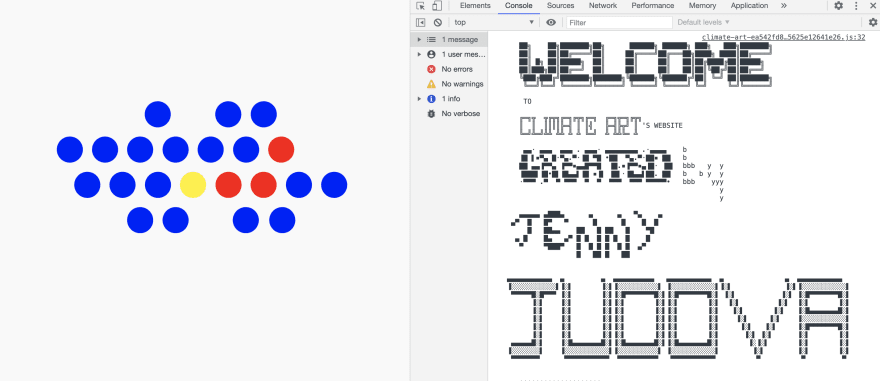
Task: Switch to the Elements tab
Action: 475,6
